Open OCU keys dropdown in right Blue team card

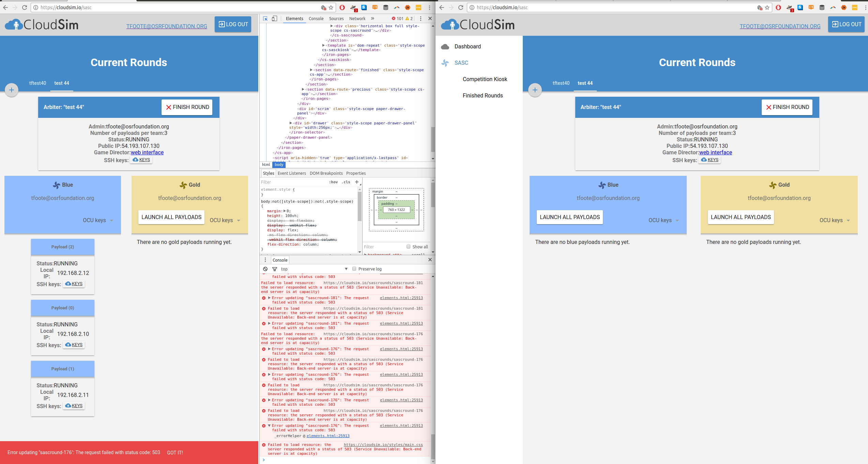tap(664, 220)
